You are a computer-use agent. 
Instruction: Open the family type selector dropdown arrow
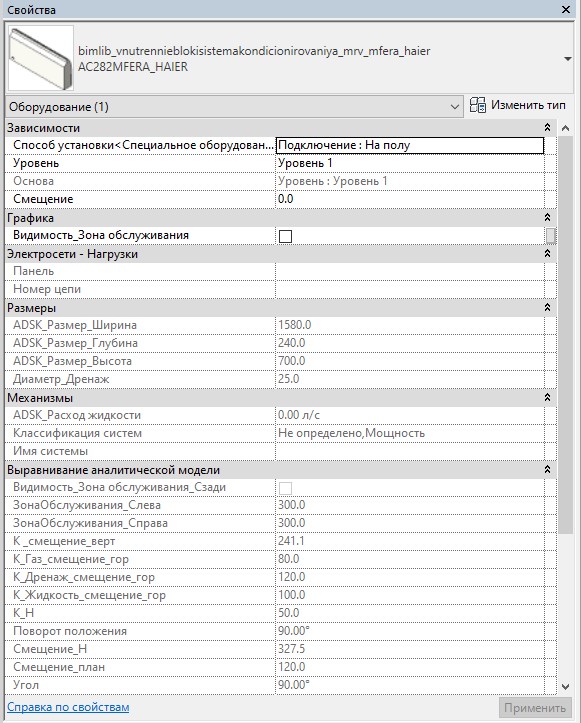[568, 59]
